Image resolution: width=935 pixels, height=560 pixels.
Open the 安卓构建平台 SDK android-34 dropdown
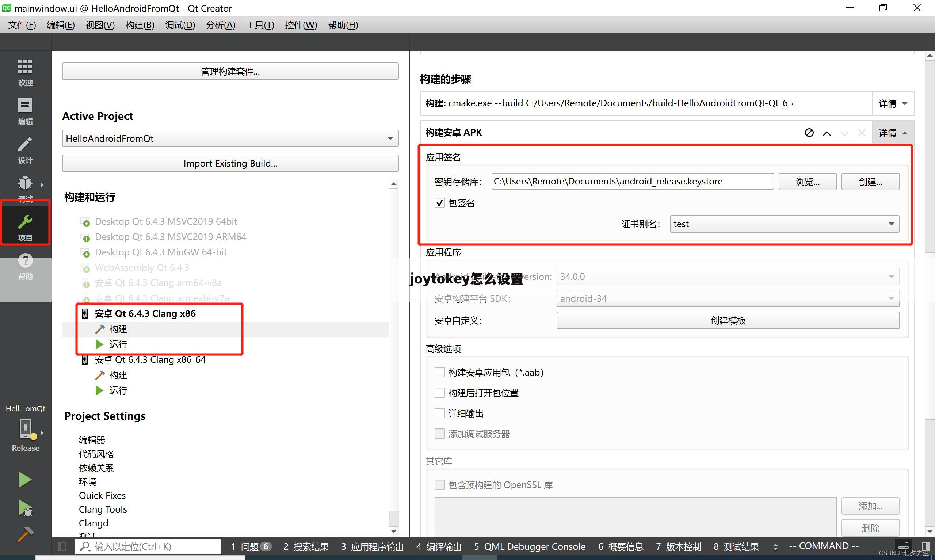[x=728, y=298]
